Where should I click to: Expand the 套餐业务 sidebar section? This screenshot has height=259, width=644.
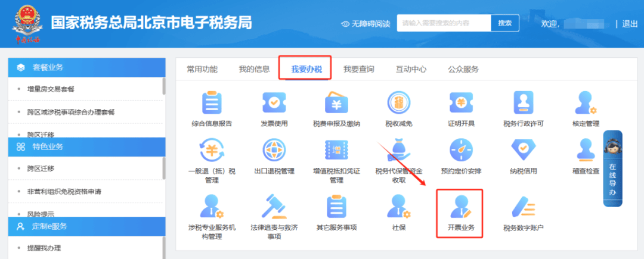(86, 67)
